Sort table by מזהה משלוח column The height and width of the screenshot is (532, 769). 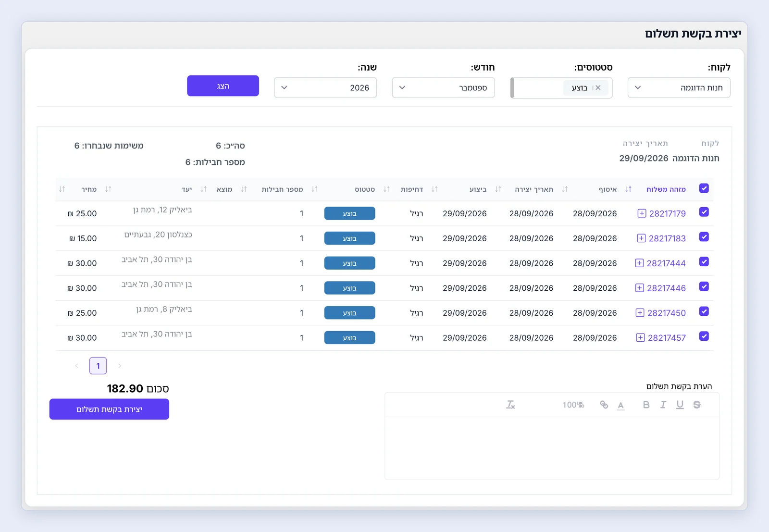[628, 189]
